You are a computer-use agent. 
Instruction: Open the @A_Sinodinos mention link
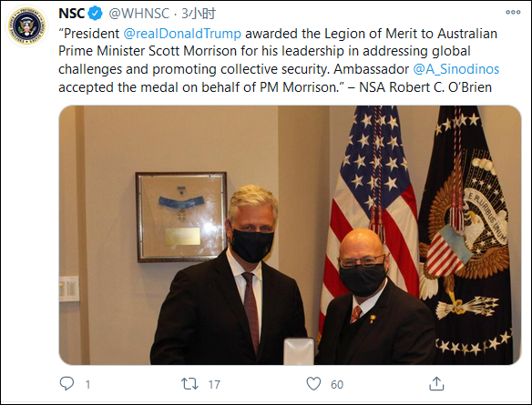(456, 69)
